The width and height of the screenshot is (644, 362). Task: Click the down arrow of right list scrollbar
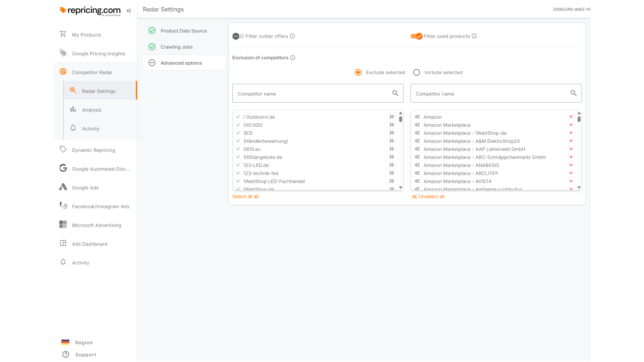click(x=579, y=188)
